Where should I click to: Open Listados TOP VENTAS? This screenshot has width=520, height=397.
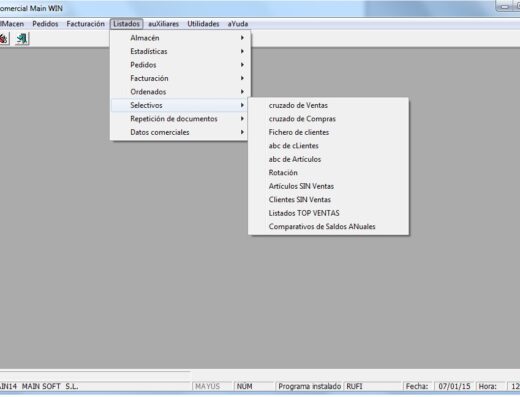(328, 213)
